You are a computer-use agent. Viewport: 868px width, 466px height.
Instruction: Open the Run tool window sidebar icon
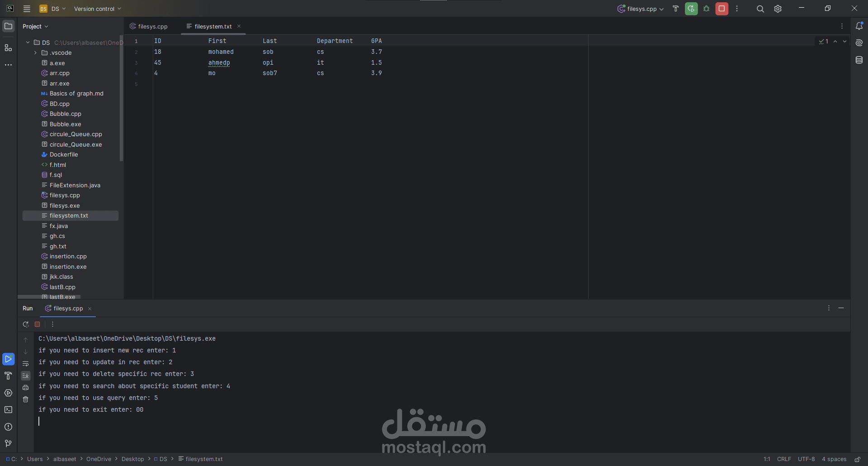pos(8,359)
